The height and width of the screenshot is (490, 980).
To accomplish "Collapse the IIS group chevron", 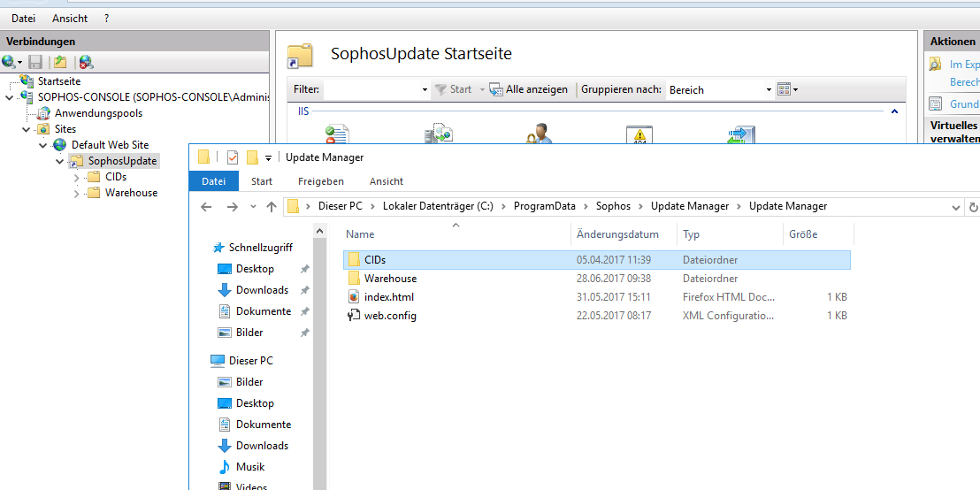I will coord(894,111).
